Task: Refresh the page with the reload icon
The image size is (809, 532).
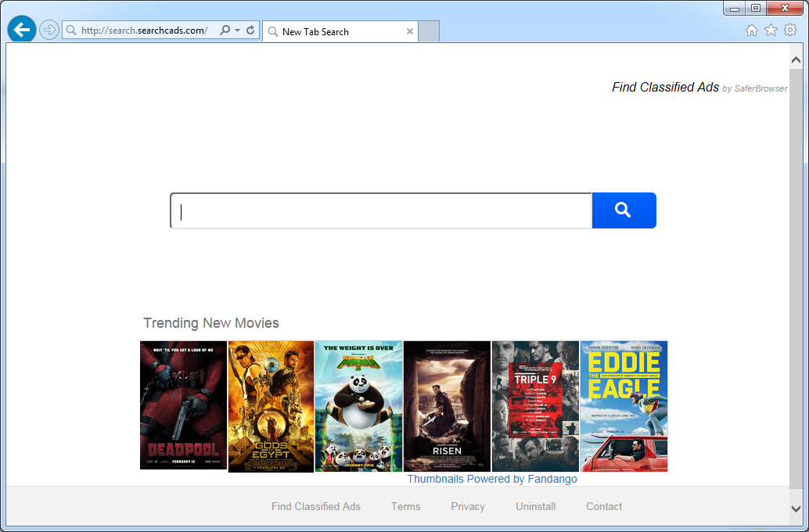Action: click(x=250, y=30)
